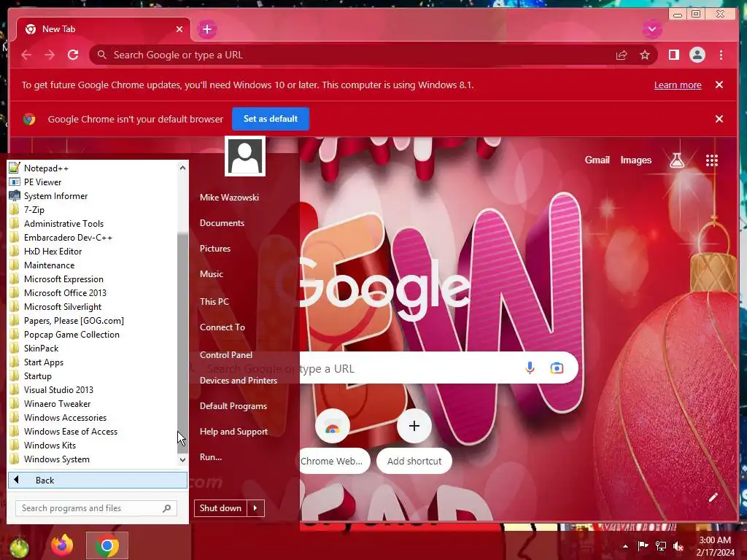Open Control Panel from the Start menu
Image resolution: width=747 pixels, height=560 pixels.
226,355
